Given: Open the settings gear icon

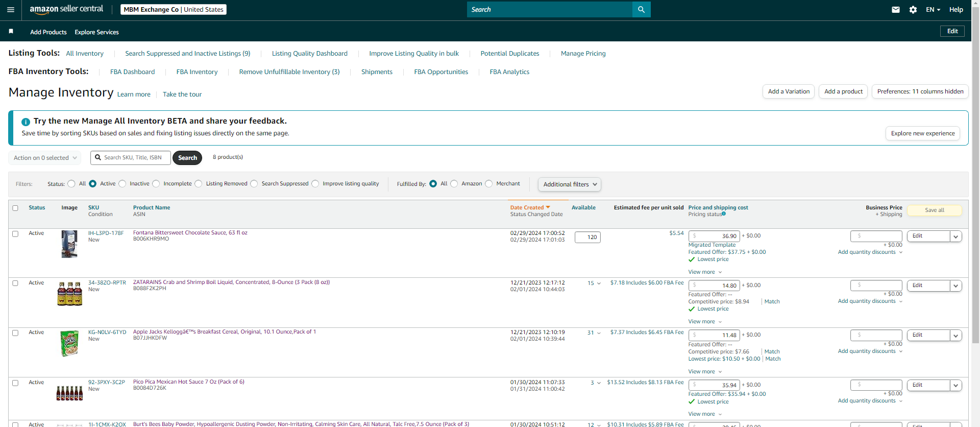Looking at the screenshot, I should point(913,10).
